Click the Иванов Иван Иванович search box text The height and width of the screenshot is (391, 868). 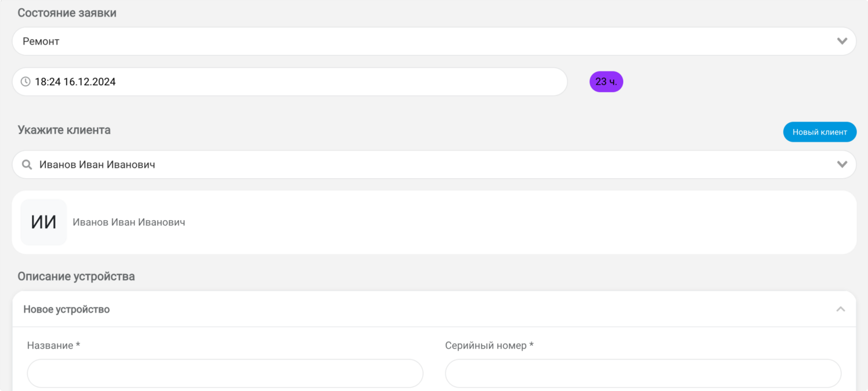[x=97, y=165]
